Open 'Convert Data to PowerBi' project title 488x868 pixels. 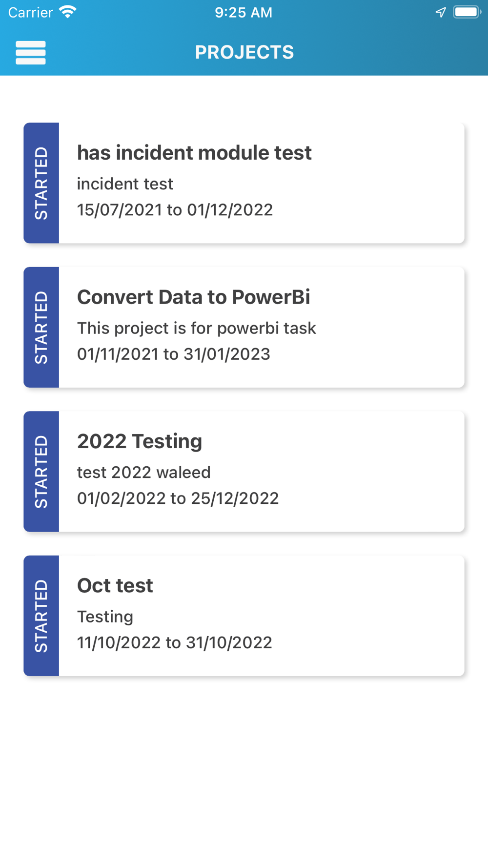[193, 297]
